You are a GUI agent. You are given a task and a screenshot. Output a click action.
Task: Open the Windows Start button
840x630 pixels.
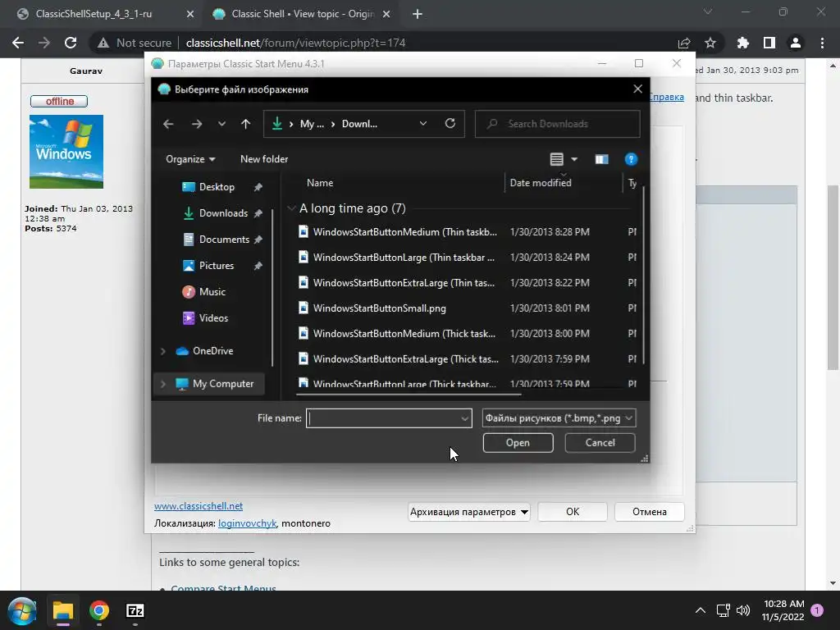click(22, 610)
